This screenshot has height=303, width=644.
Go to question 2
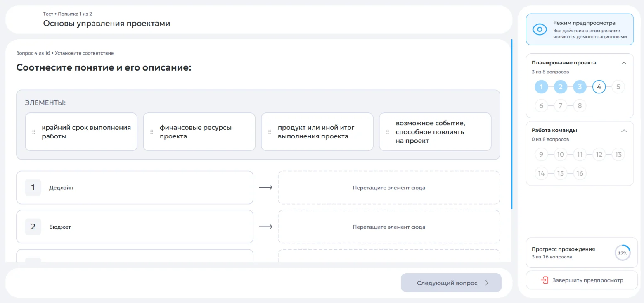tap(561, 87)
